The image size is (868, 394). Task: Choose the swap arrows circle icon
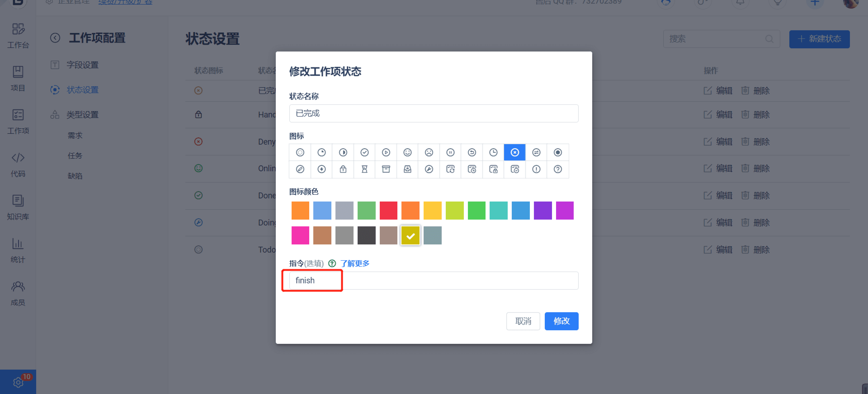point(536,152)
